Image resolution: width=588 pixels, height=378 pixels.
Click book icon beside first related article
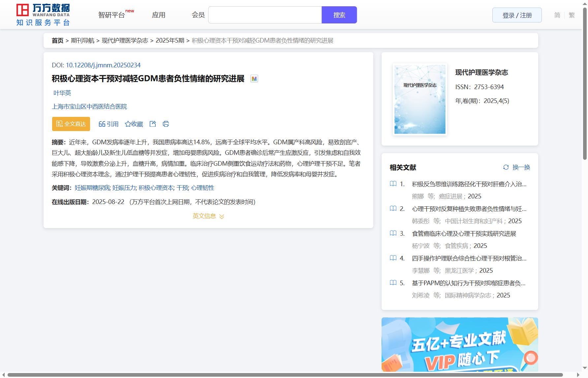[x=393, y=184]
